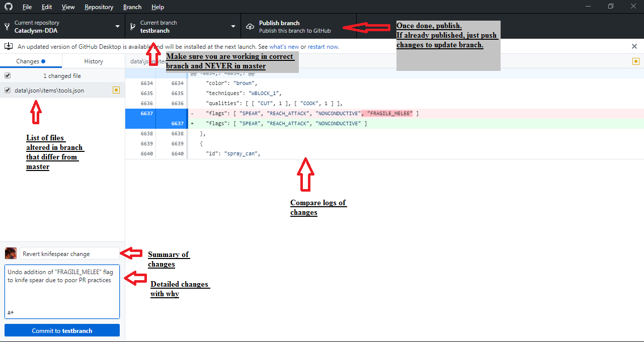
Task: Click line number 6640 in diff gutter
Action: (x=156, y=154)
